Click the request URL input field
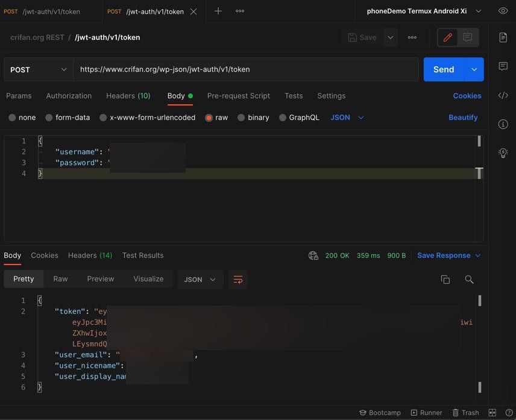The height and width of the screenshot is (420, 516). click(245, 70)
